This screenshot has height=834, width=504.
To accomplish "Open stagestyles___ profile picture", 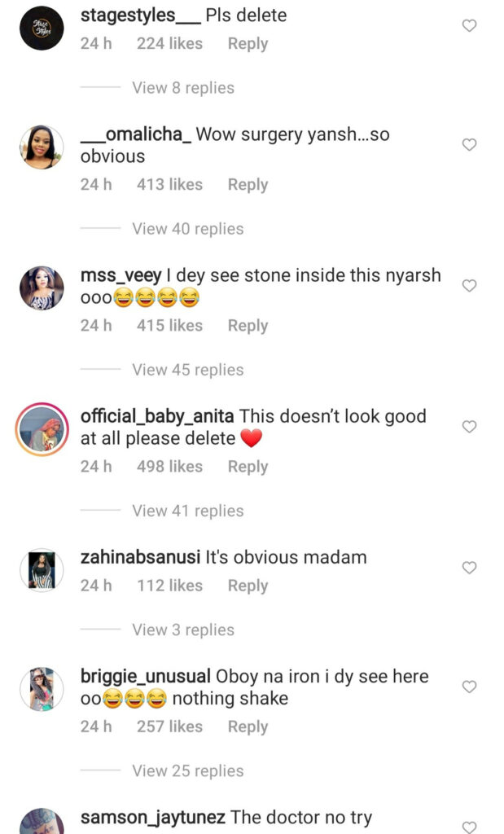I will pos(42,29).
